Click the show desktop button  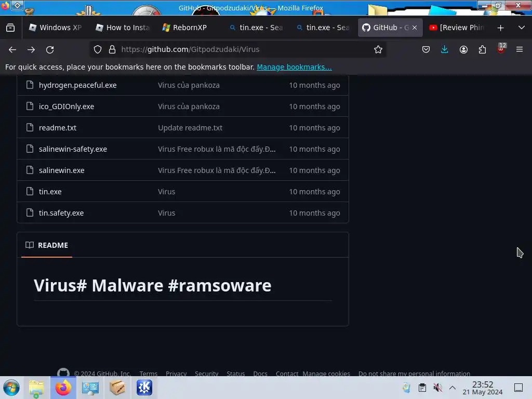[x=518, y=388]
